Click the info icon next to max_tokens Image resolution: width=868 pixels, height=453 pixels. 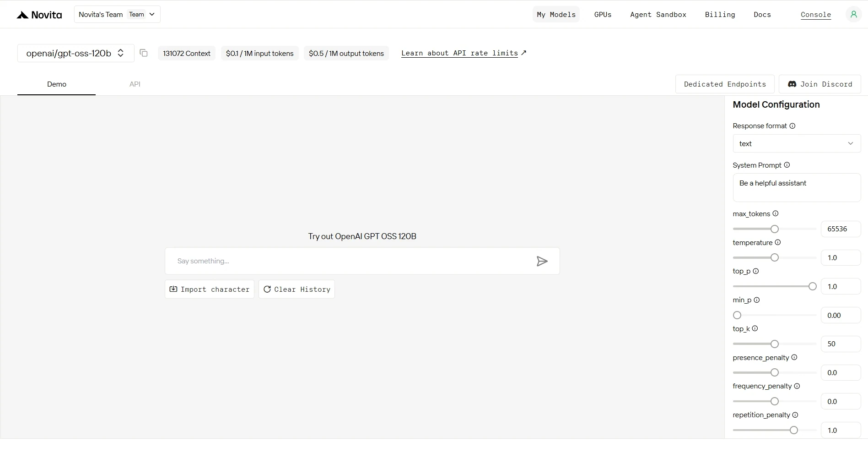776,213
